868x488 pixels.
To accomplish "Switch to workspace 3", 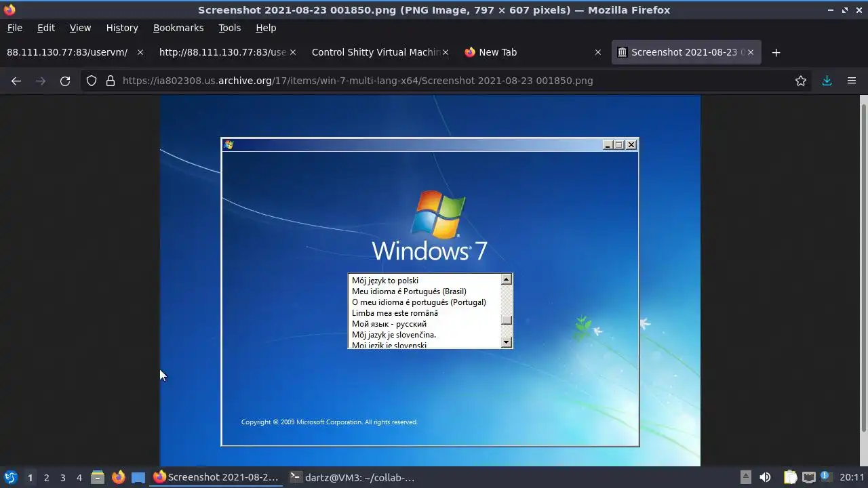I will pyautogui.click(x=62, y=477).
